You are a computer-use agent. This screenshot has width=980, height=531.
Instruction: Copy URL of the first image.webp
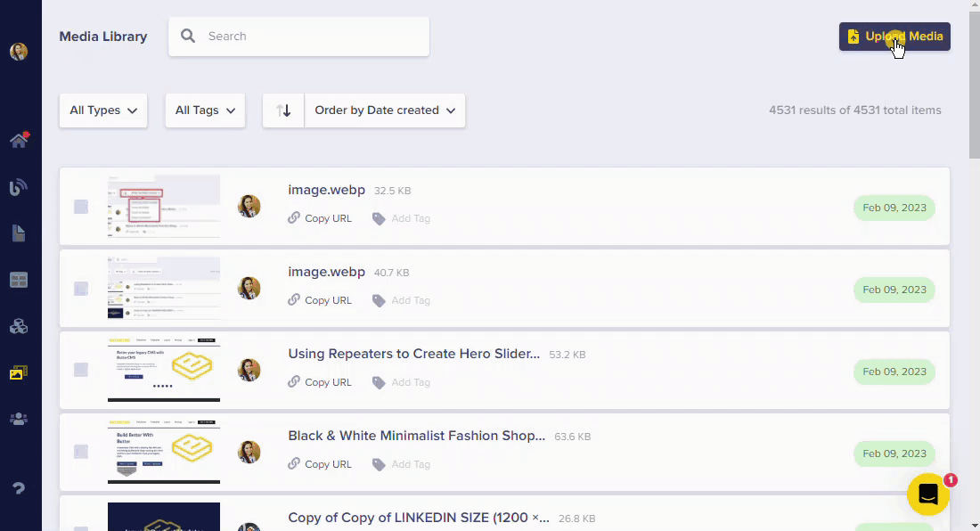click(320, 218)
